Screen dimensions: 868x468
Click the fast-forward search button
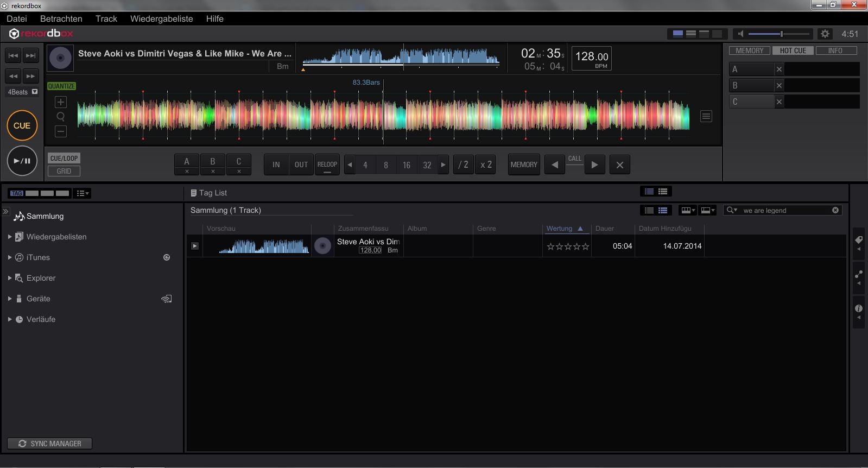point(31,76)
